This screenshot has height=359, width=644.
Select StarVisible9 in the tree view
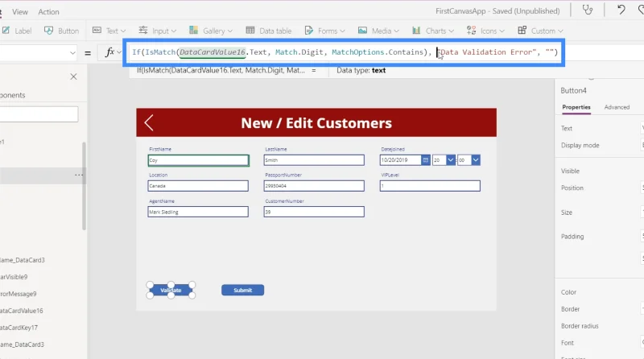point(14,277)
